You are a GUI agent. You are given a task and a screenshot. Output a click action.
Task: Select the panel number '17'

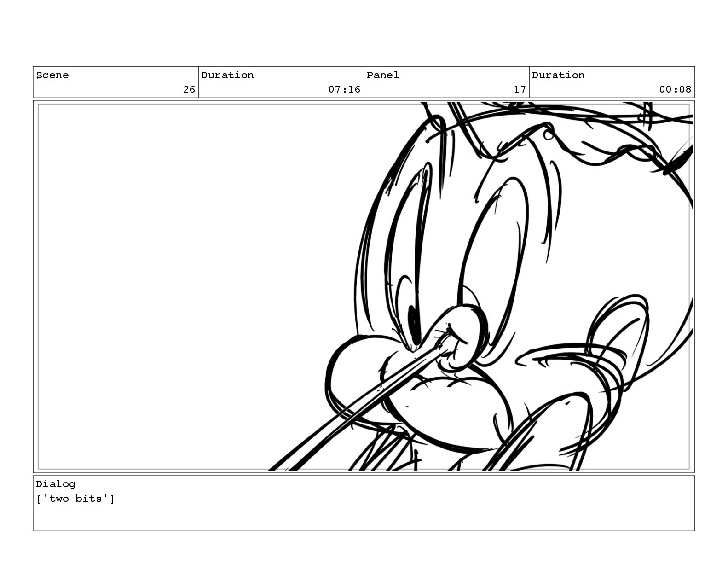tap(520, 89)
